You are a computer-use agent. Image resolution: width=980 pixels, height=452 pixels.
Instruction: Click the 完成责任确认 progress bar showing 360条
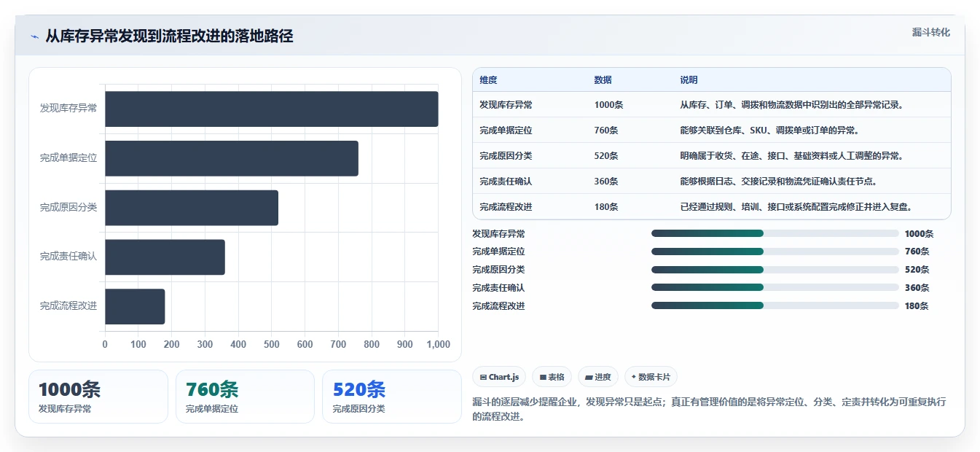tap(775, 288)
